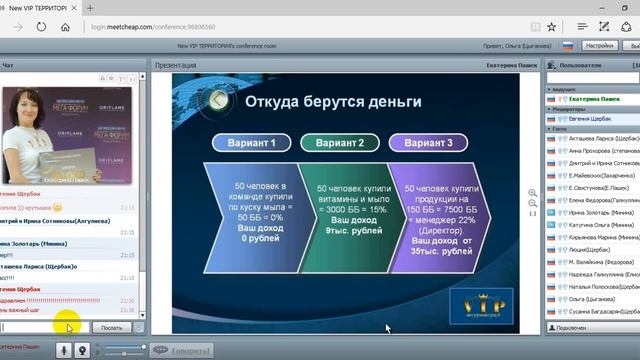
Task: Toggle the webcam button
Action: (82, 350)
